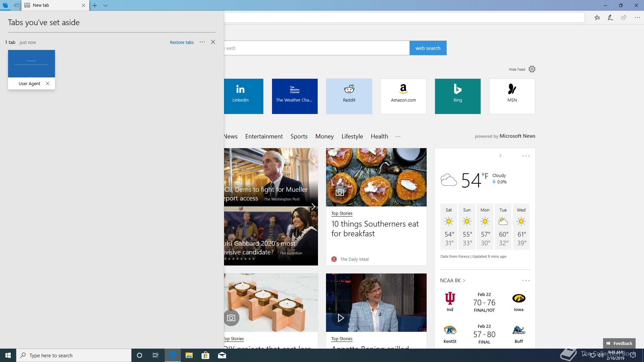Viewport: 644px width, 362px height.
Task: Switch to the Sports feed tab
Action: (299, 136)
